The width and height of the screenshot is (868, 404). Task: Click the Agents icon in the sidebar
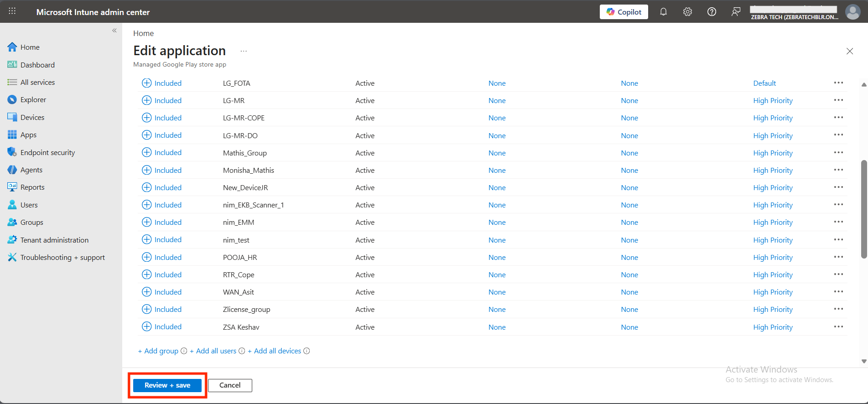12,170
